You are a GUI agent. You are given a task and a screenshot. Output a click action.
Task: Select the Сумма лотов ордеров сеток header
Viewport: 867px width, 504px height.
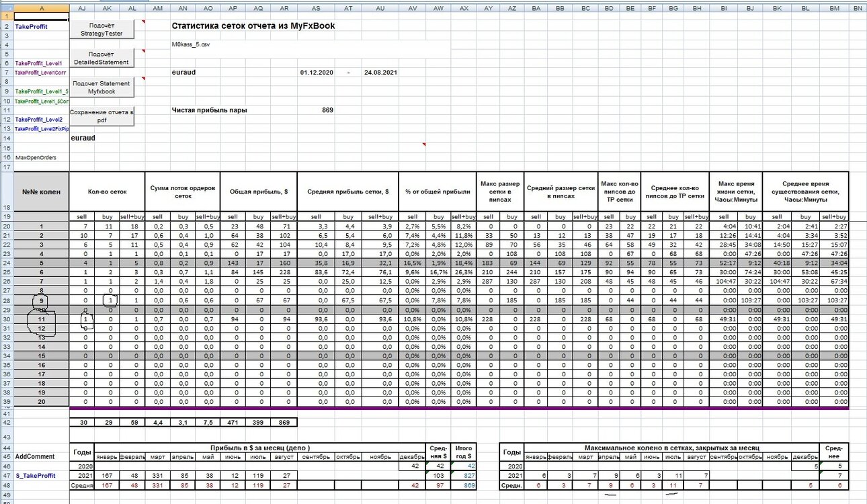click(x=183, y=192)
